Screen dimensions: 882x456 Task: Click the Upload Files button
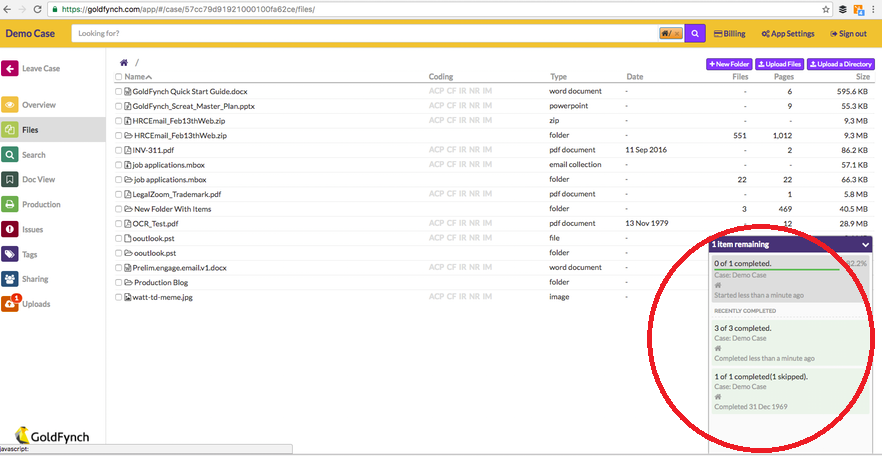(x=780, y=64)
